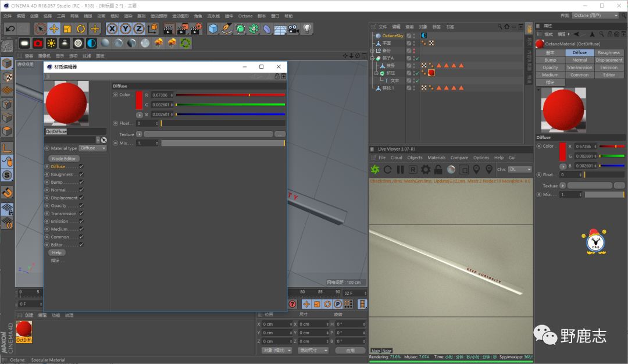
Task: Toggle the Bump channel checkbox
Action: (81, 182)
